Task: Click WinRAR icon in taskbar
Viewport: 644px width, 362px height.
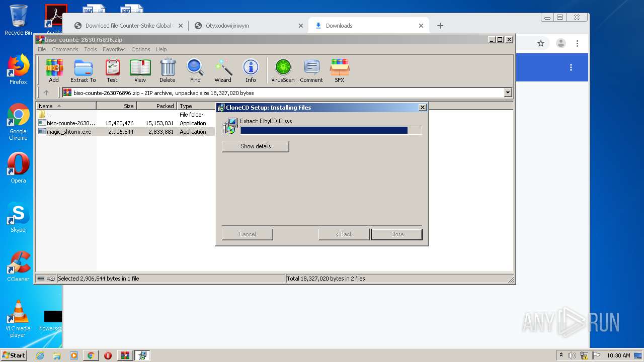Action: pyautogui.click(x=125, y=355)
